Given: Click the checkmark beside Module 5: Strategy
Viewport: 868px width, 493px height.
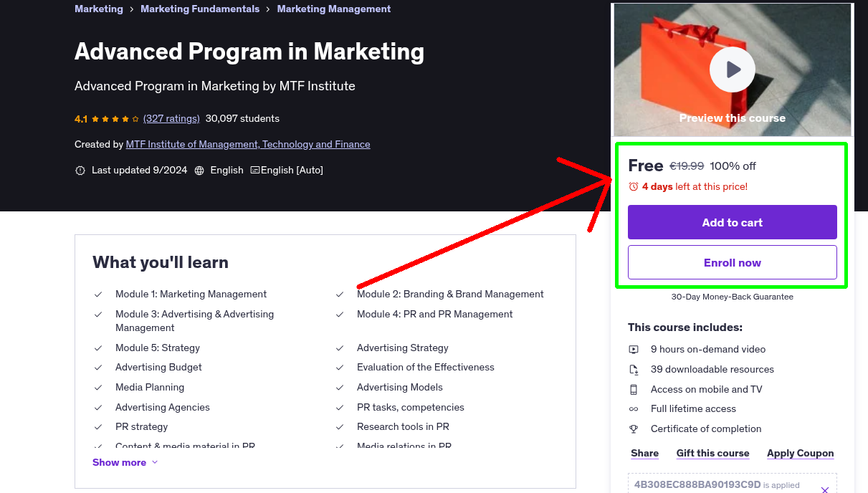Looking at the screenshot, I should pyautogui.click(x=98, y=348).
